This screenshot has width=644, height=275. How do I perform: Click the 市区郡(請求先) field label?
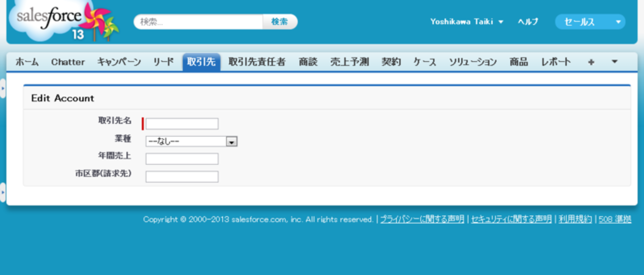click(x=104, y=174)
